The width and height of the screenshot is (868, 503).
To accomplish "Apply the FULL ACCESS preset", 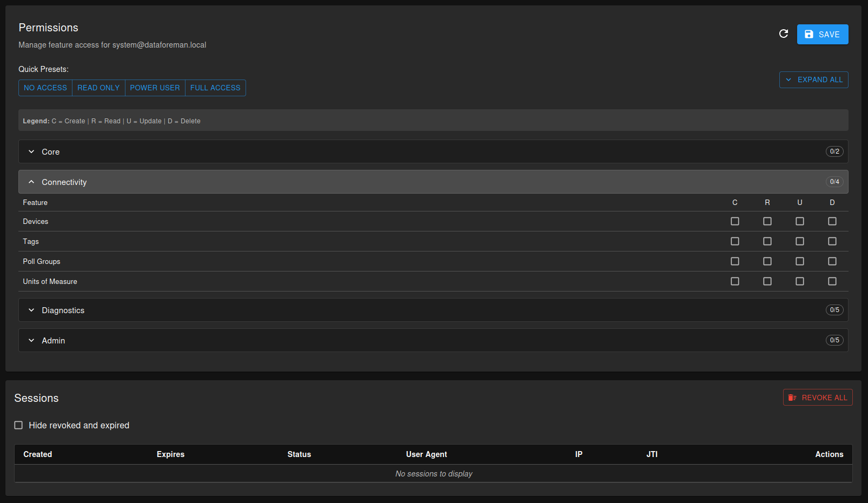I will click(215, 88).
